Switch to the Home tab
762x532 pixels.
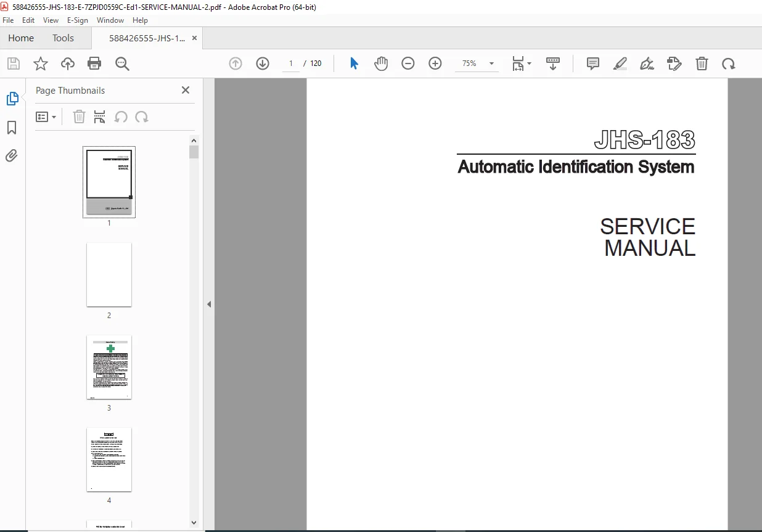coord(21,38)
